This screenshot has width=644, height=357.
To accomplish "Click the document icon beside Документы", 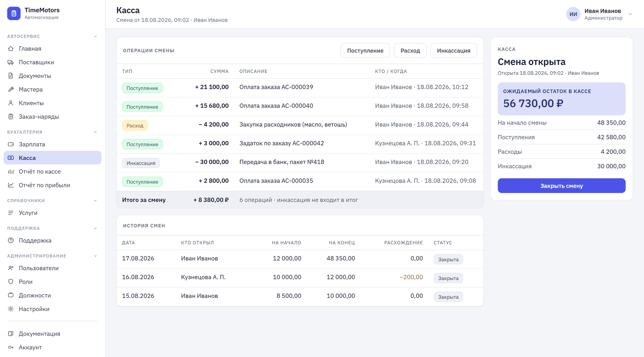I will [x=11, y=76].
